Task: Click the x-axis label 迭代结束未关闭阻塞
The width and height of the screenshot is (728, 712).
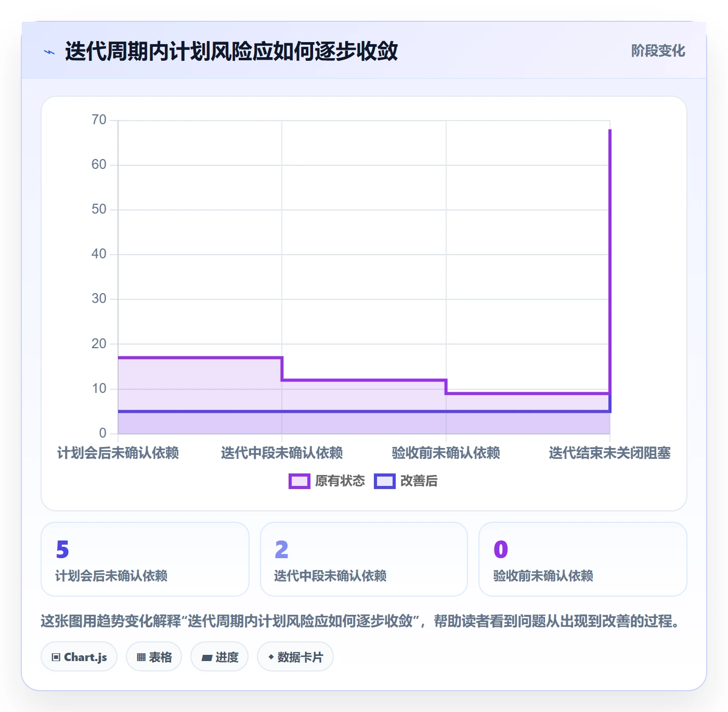Action: [x=610, y=453]
